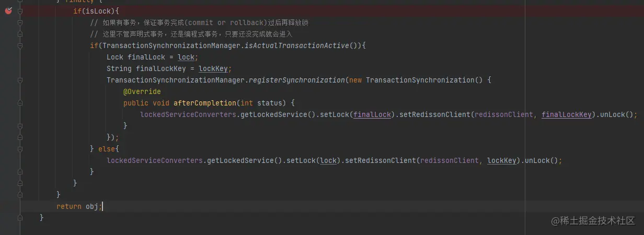Fold the registerSynchronization anonymous class

(x=20, y=80)
